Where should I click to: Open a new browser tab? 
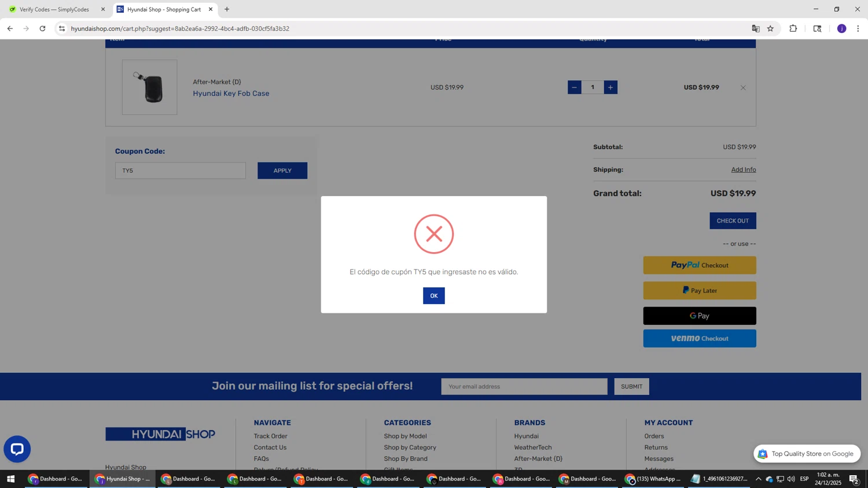pyautogui.click(x=227, y=9)
